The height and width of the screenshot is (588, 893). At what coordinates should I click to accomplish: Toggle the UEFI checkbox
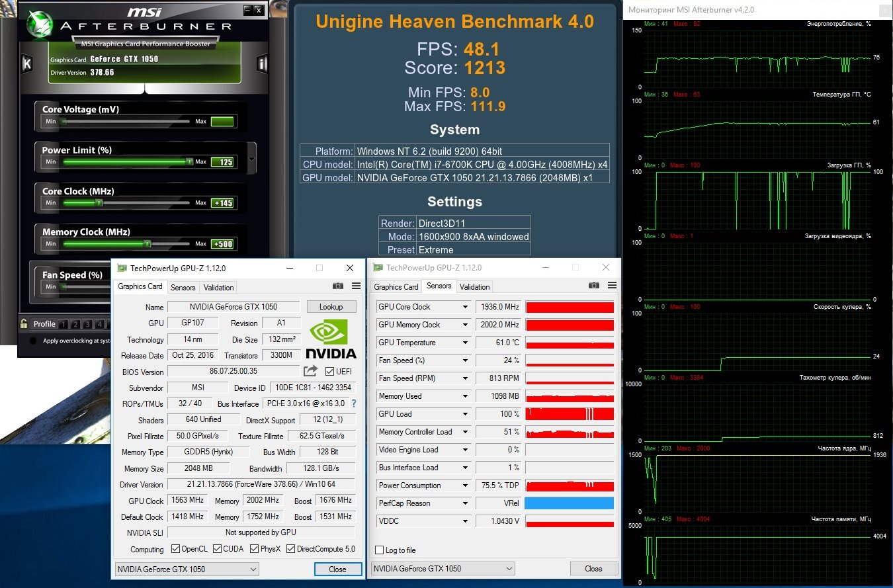(x=329, y=372)
